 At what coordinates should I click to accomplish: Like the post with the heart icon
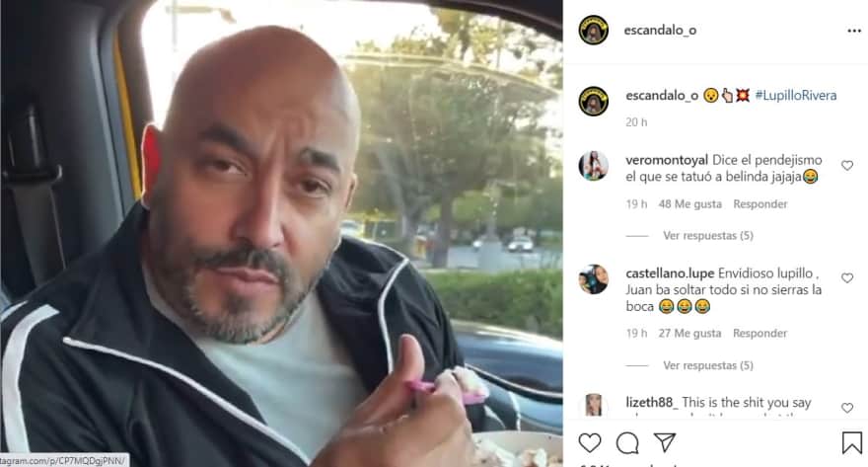click(x=590, y=442)
